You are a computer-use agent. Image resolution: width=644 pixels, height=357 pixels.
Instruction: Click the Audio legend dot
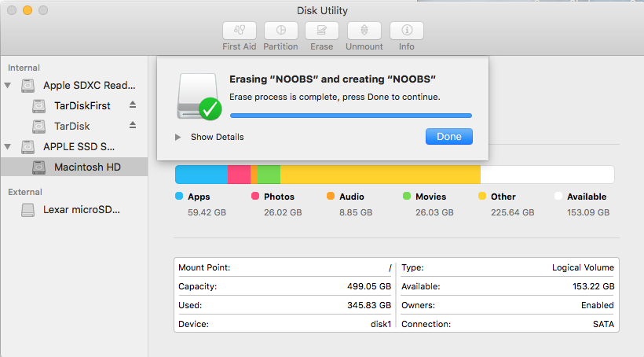click(331, 196)
